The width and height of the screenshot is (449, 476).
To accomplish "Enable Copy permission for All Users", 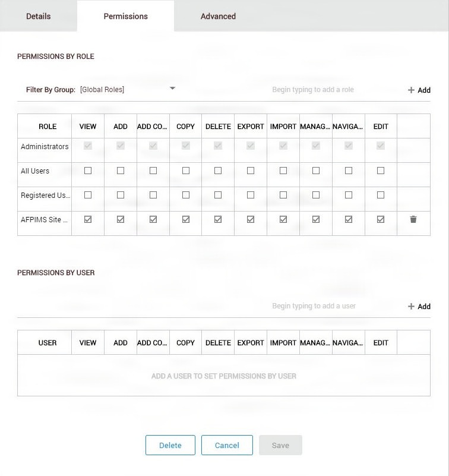I will pyautogui.click(x=186, y=171).
